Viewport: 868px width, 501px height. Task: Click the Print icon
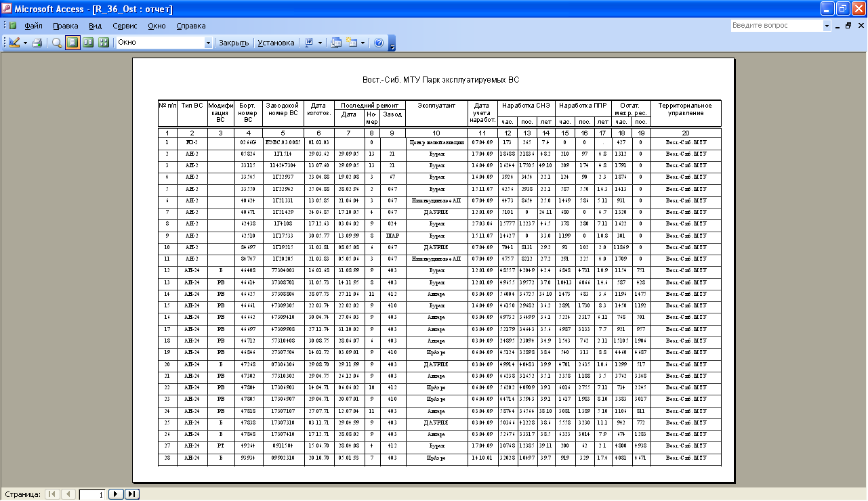(x=37, y=43)
